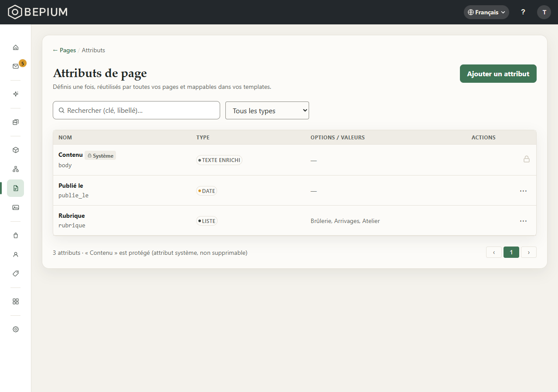Go to the previous page arrow
Screen dimensions: 558x392
click(x=494, y=252)
